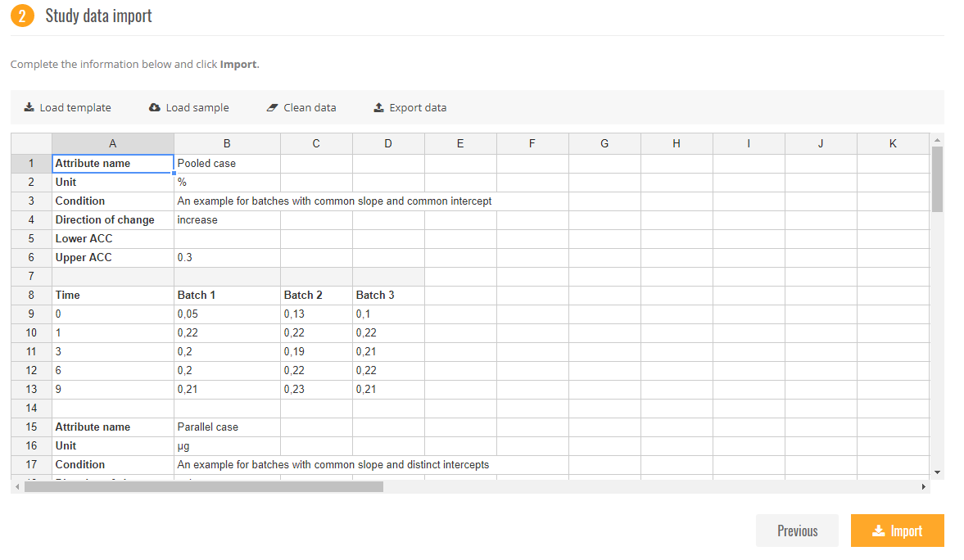Select the Upper ACC value '0.3' cell
Viewport: 964px width, 560px height.
point(227,258)
